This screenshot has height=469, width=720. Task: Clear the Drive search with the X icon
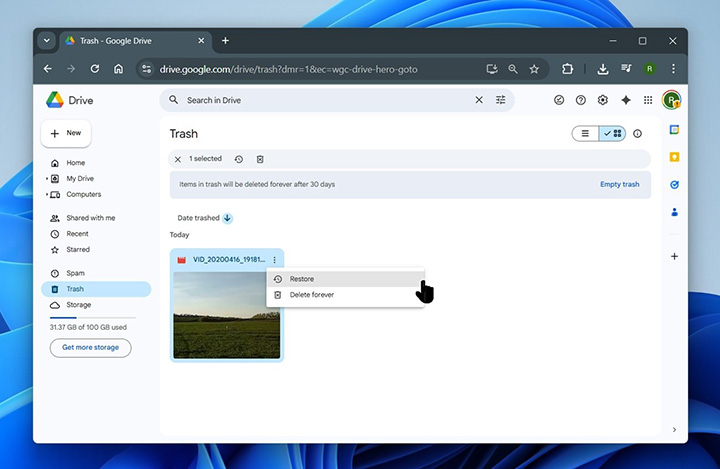coord(479,100)
